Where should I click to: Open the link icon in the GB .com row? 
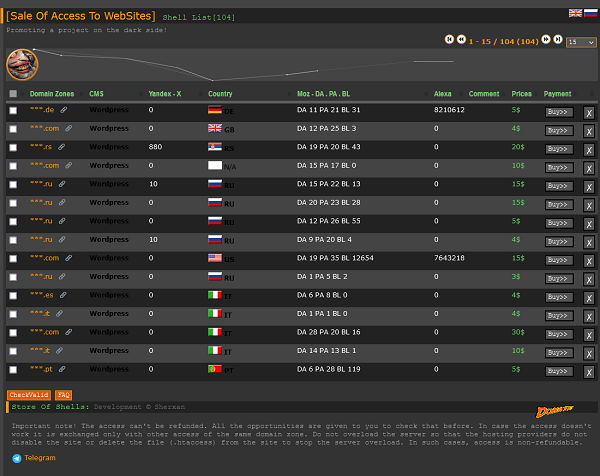68,129
